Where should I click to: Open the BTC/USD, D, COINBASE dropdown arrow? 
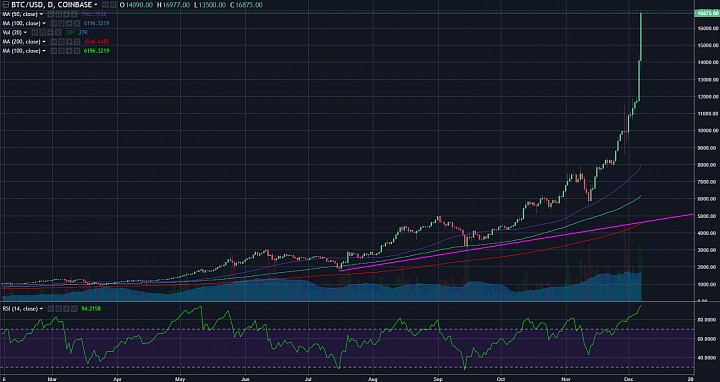point(96,5)
